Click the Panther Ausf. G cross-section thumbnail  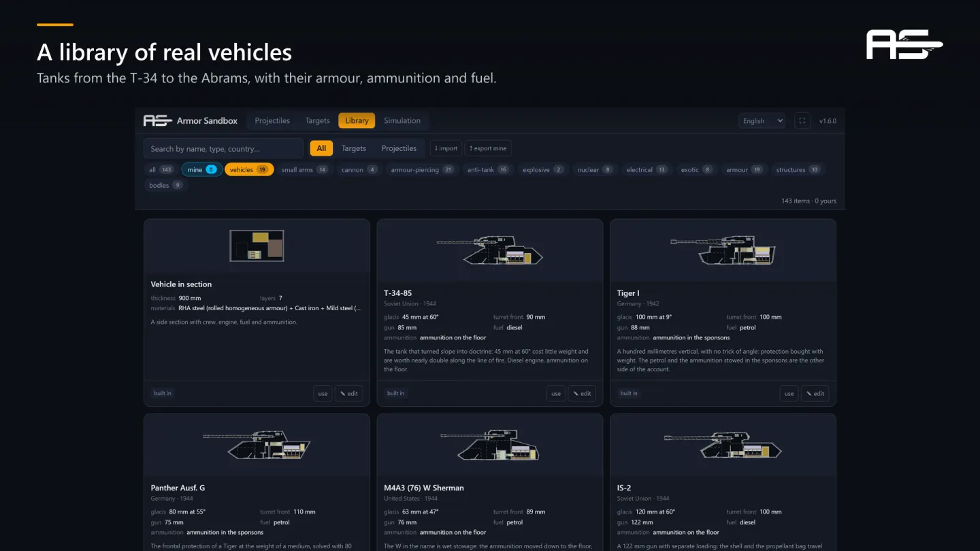257,444
